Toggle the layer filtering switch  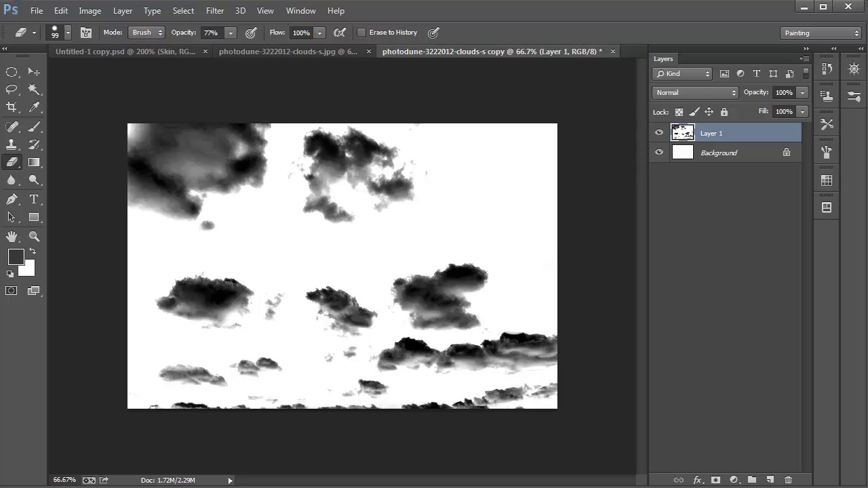(x=806, y=73)
